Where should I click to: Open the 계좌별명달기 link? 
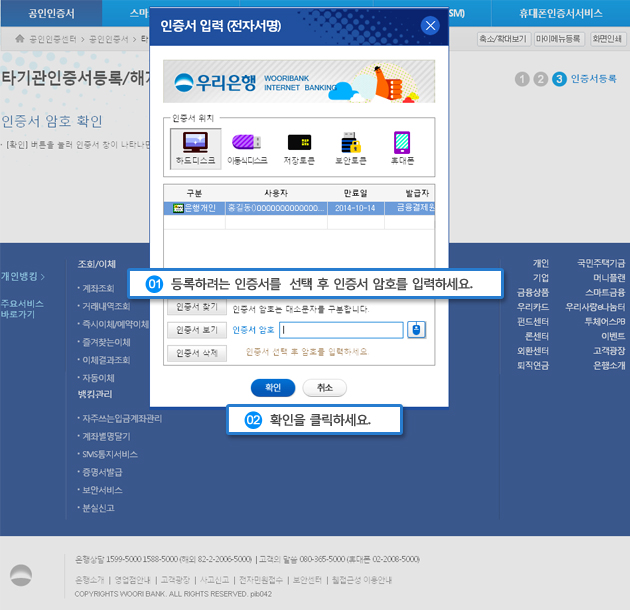tap(106, 436)
